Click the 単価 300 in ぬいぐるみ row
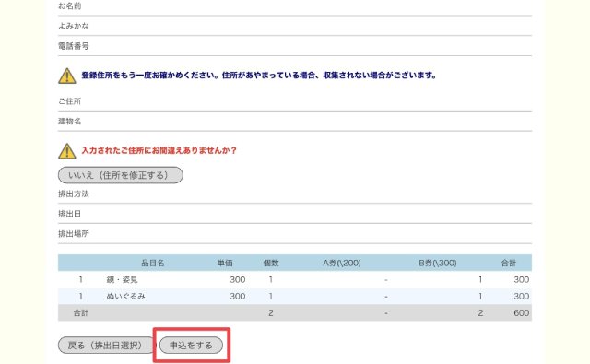This screenshot has height=364, width=590. (238, 296)
